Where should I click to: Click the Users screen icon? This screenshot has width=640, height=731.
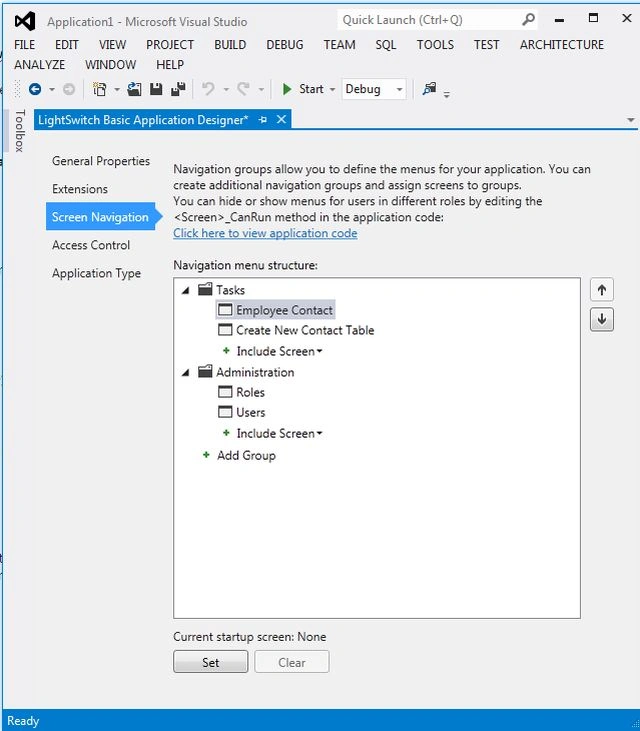[x=225, y=412]
